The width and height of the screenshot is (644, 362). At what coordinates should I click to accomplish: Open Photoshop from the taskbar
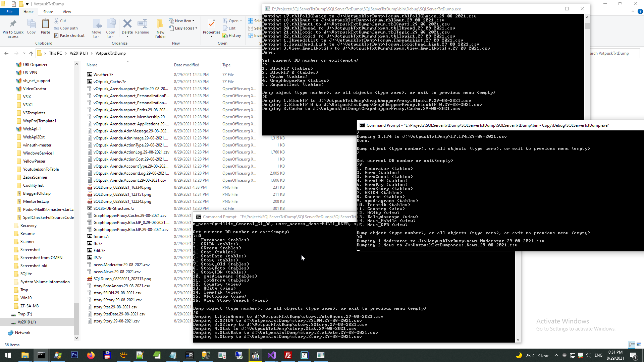[x=74, y=355]
